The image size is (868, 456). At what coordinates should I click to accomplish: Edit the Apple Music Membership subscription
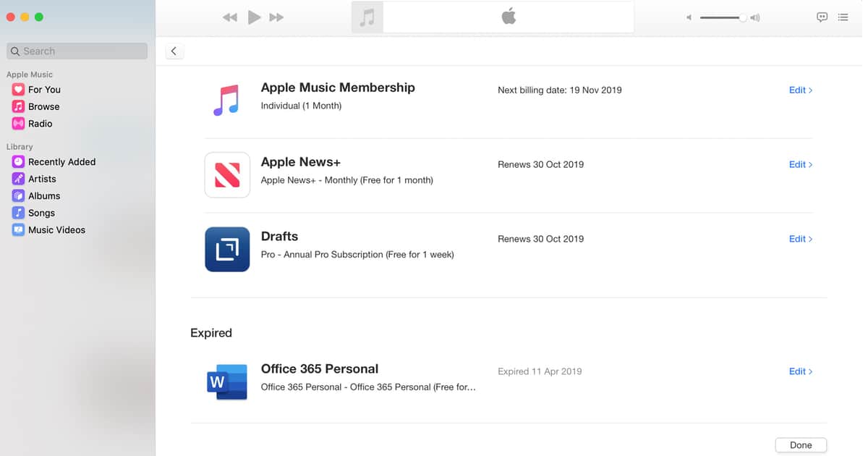click(800, 90)
